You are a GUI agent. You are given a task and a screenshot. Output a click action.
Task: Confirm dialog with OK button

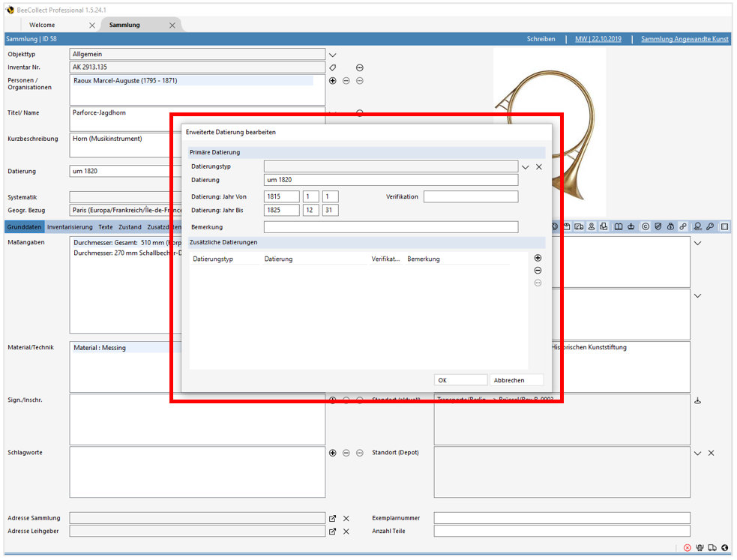coord(460,380)
